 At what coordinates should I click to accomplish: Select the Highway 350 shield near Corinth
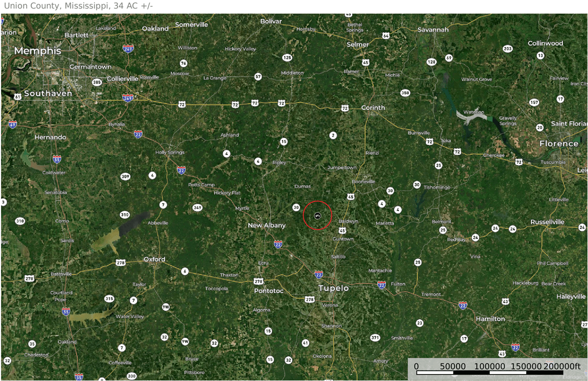(x=405, y=93)
